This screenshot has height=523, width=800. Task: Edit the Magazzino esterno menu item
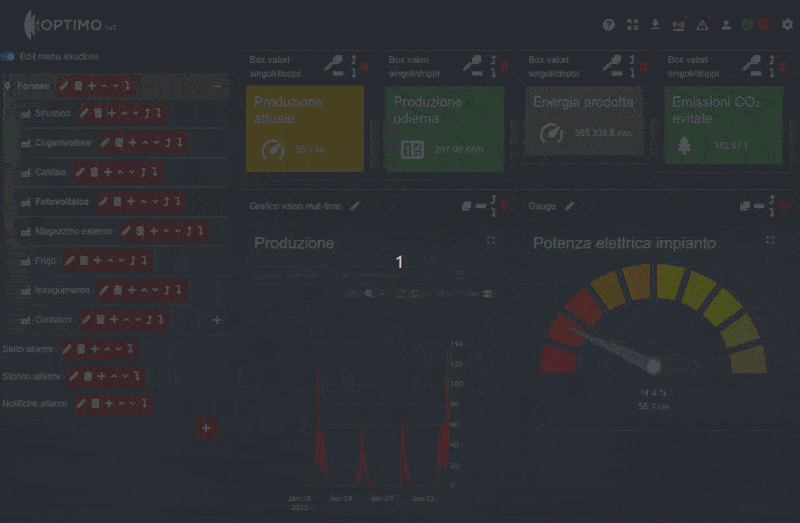[126, 231]
